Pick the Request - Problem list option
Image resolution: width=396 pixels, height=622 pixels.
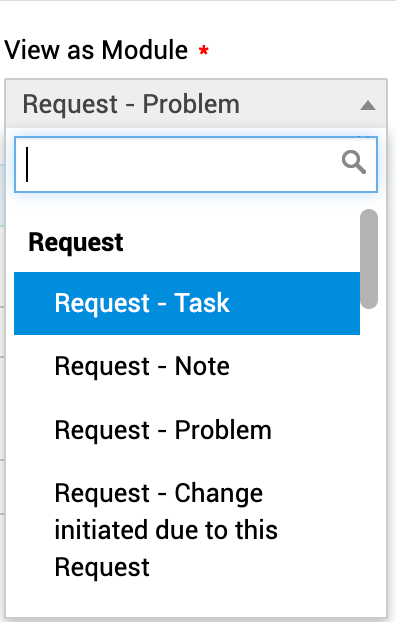click(x=187, y=430)
